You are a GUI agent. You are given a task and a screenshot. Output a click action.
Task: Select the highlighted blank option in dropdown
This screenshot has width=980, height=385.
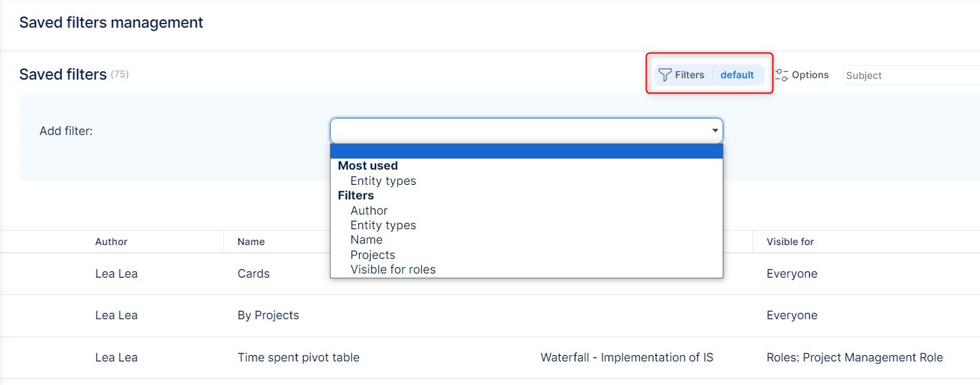click(526, 152)
